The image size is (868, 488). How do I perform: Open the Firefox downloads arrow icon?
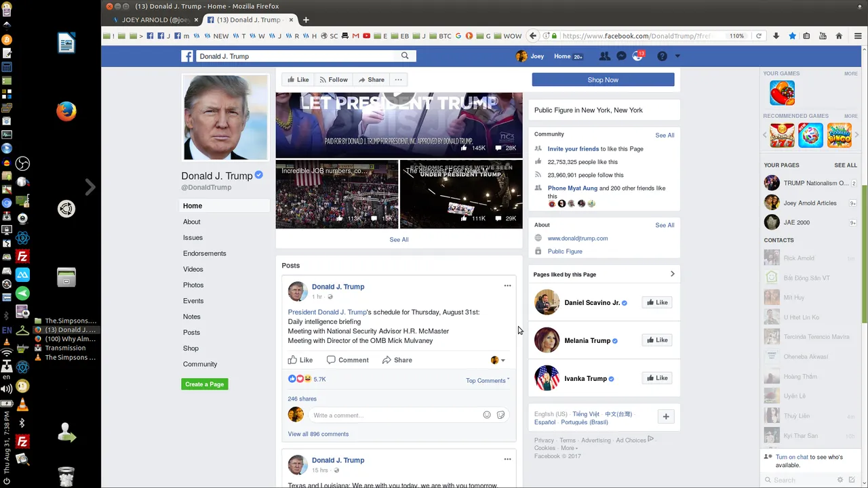tap(776, 36)
